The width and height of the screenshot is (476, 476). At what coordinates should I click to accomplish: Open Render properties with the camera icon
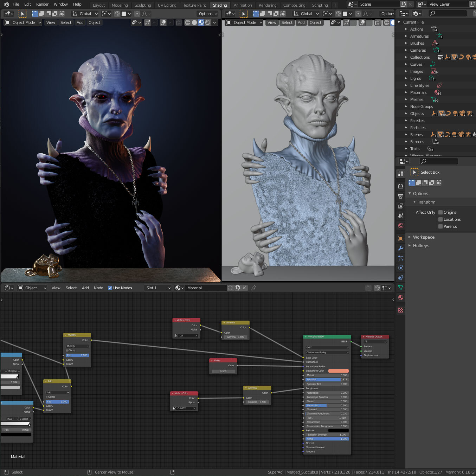tap(400, 187)
